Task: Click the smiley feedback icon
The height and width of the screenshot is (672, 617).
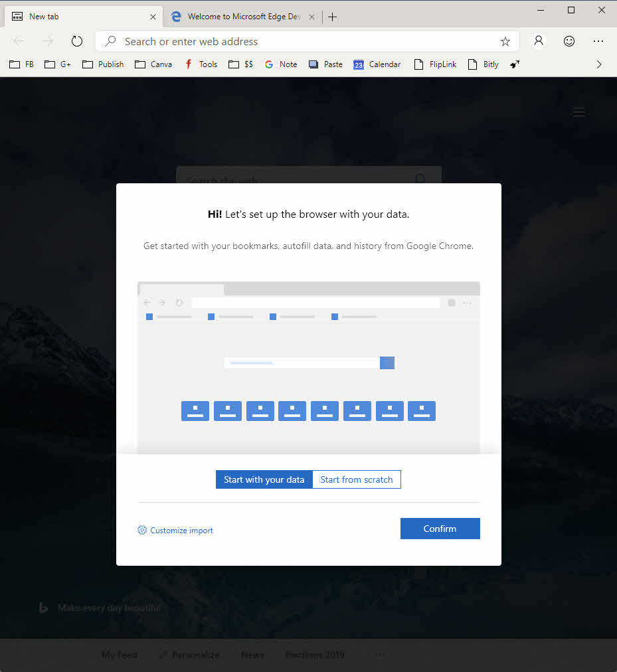Action: pos(569,41)
